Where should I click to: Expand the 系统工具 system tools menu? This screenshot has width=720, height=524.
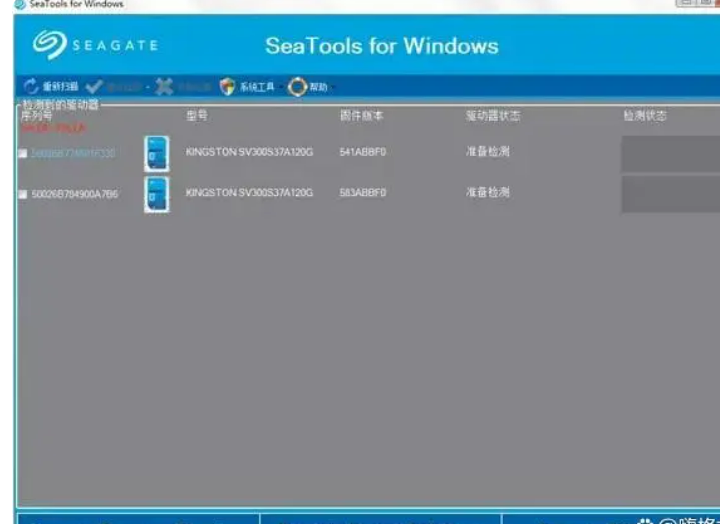tap(228, 87)
